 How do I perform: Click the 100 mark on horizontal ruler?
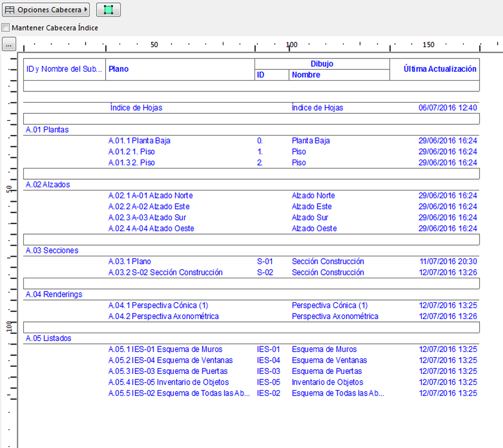(292, 45)
